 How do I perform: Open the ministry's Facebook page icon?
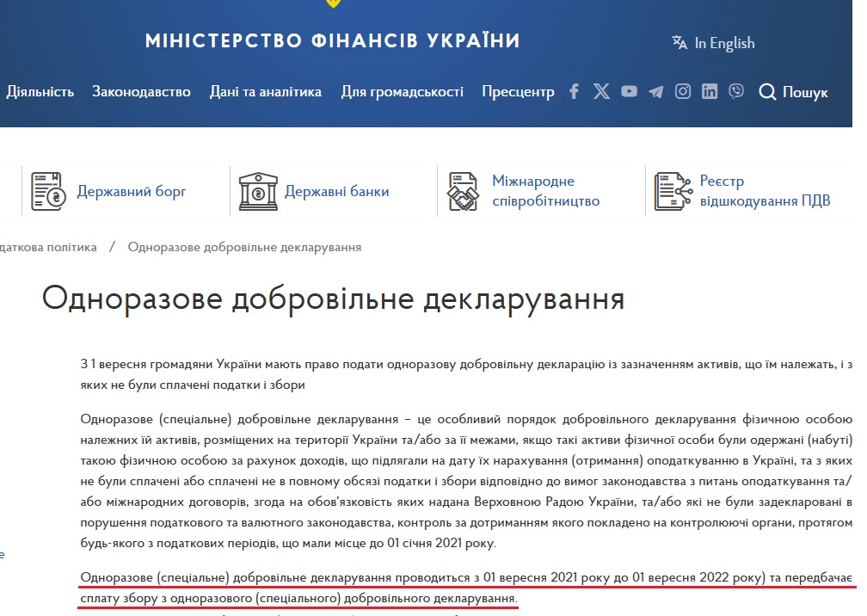(x=573, y=91)
